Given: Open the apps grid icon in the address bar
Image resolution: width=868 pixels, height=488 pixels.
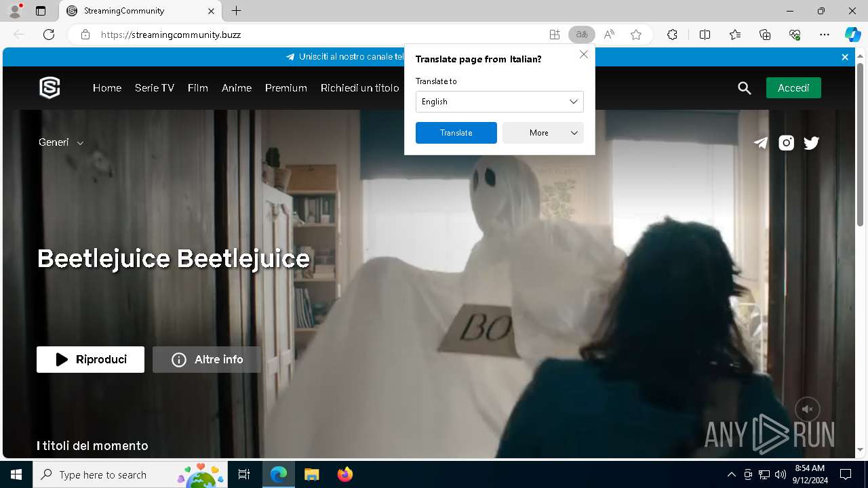Looking at the screenshot, I should pyautogui.click(x=555, y=35).
